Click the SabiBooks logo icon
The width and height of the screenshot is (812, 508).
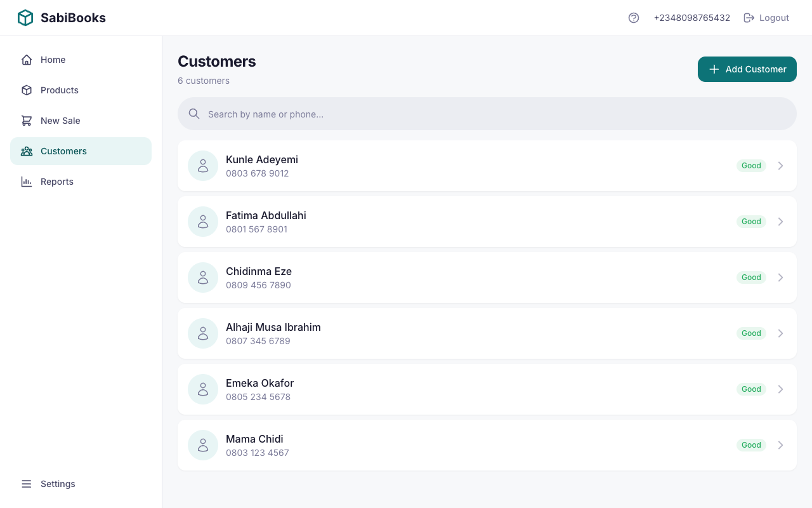tap(25, 17)
